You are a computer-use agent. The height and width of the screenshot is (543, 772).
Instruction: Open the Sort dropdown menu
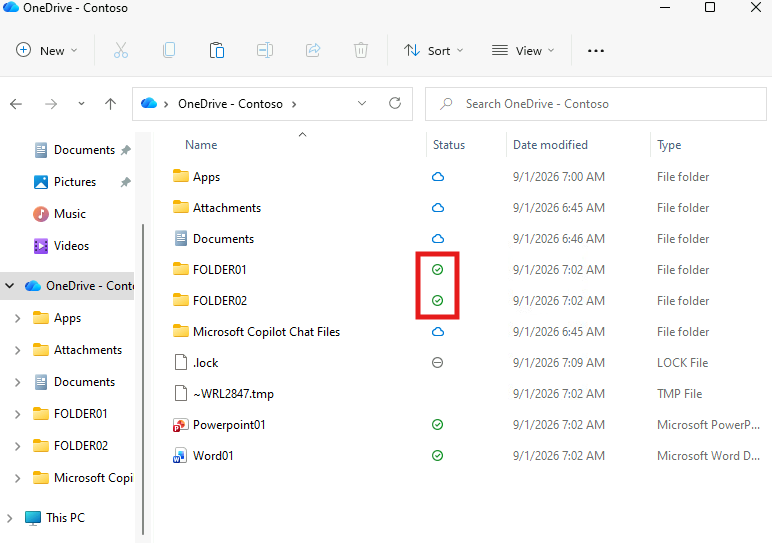(x=433, y=50)
